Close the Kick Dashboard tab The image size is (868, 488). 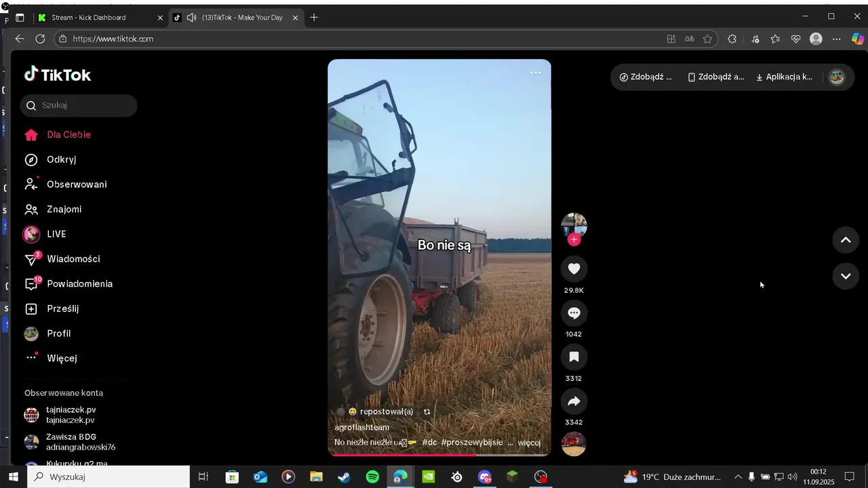tap(160, 18)
